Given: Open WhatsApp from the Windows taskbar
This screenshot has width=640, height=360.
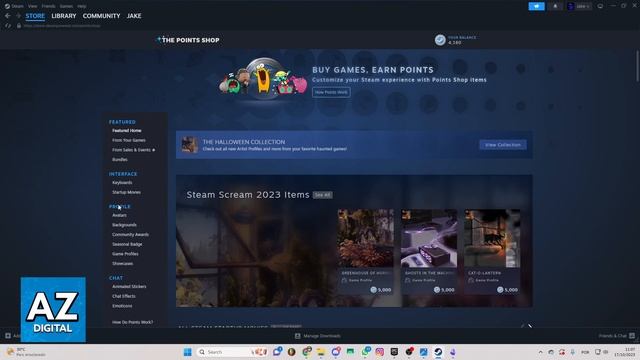Looking at the screenshot, I should [366, 351].
